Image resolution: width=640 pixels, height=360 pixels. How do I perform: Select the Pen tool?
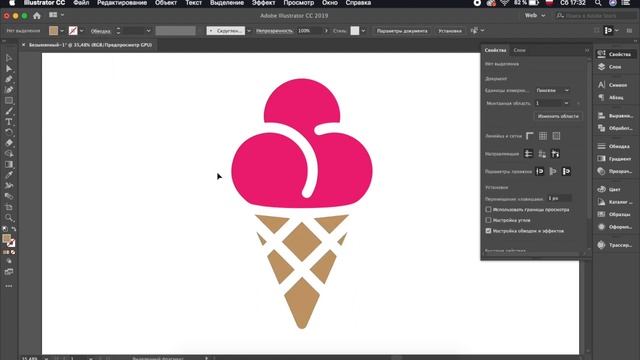[x=9, y=79]
